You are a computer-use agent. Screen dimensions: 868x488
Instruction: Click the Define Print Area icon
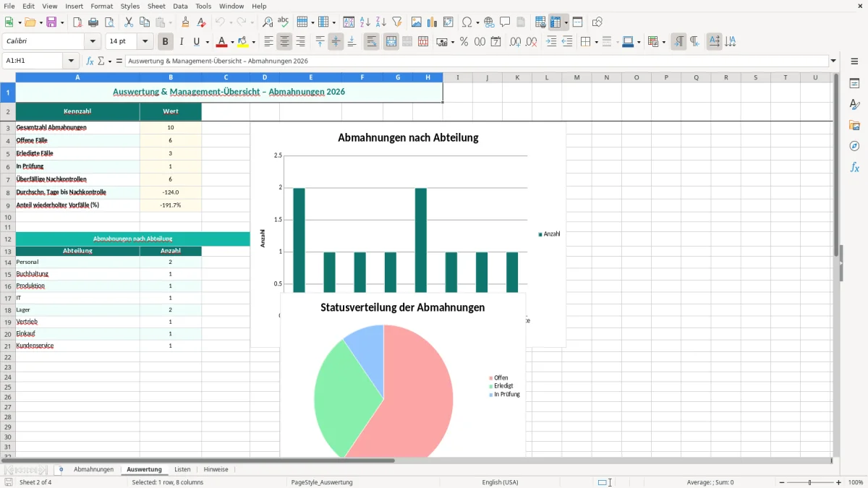pos(540,22)
